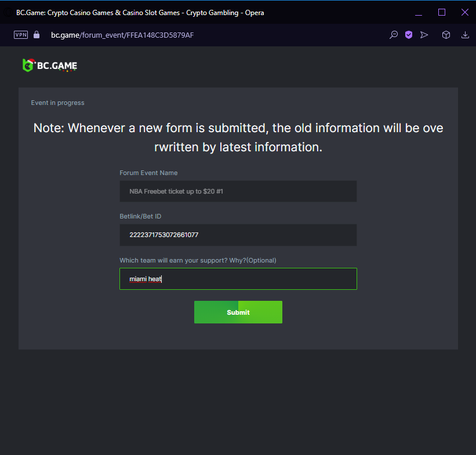Maximize the Opera window
This screenshot has height=455, width=476.
click(x=442, y=13)
